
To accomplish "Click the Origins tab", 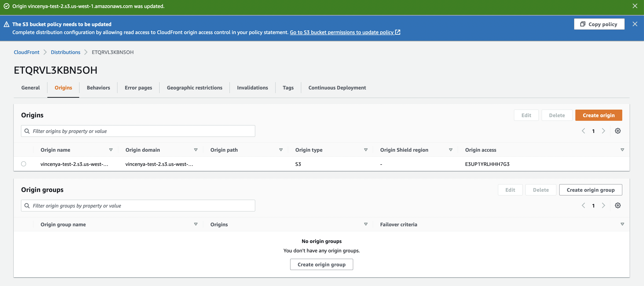I will click(63, 87).
